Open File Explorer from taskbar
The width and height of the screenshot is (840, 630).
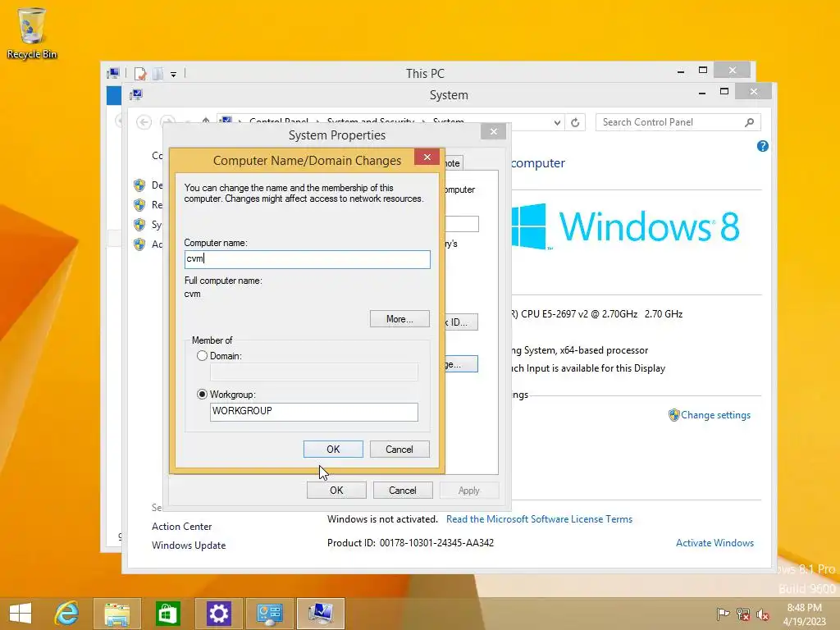click(116, 614)
